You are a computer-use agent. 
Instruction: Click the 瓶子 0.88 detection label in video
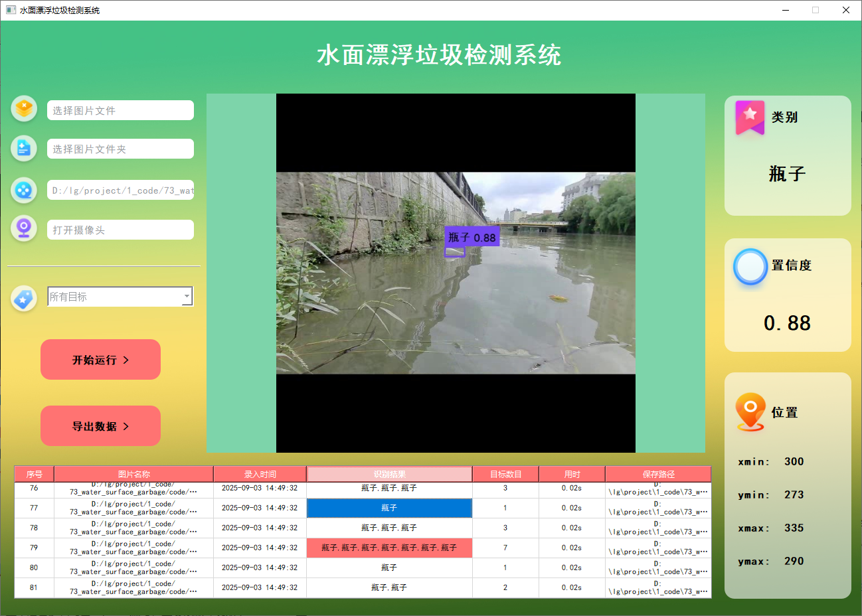(x=472, y=237)
